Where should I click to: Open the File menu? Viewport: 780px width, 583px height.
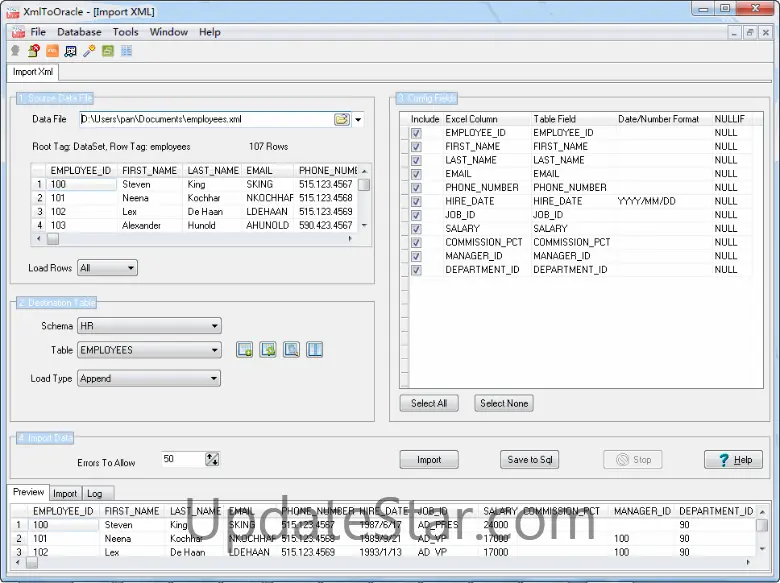(38, 32)
